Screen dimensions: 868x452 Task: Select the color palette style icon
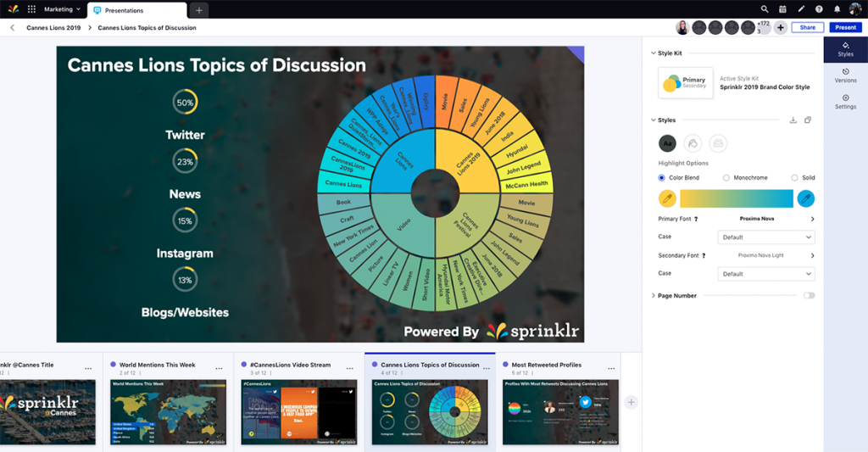tap(693, 143)
